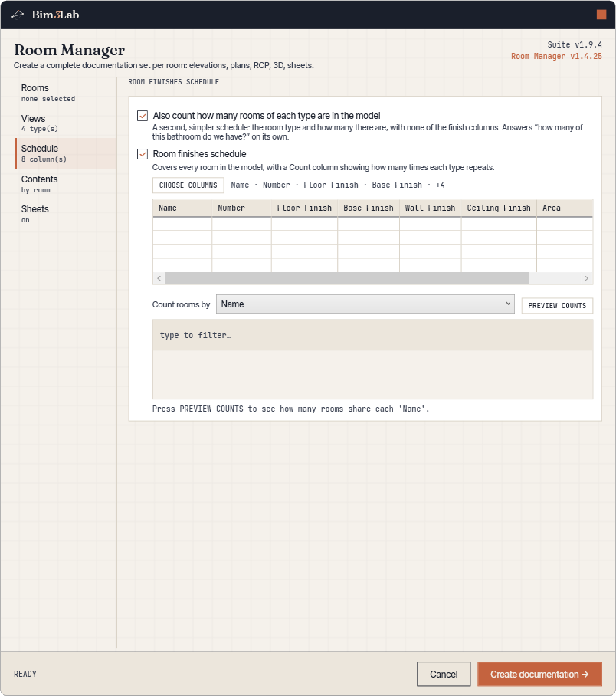This screenshot has height=696, width=616.
Task: Open the Count rooms by dropdown
Action: tap(365, 304)
